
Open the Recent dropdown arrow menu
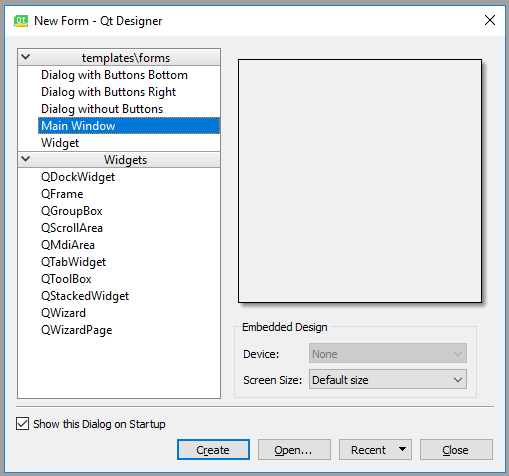(402, 449)
